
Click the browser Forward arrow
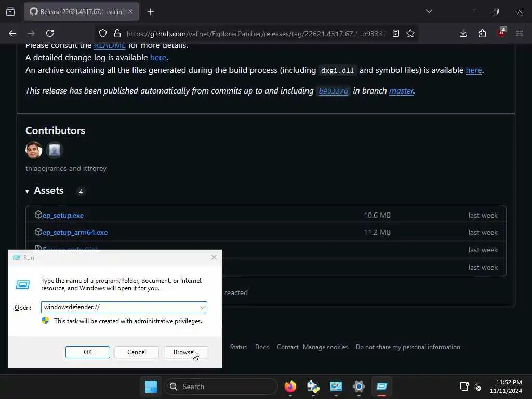coord(31,33)
